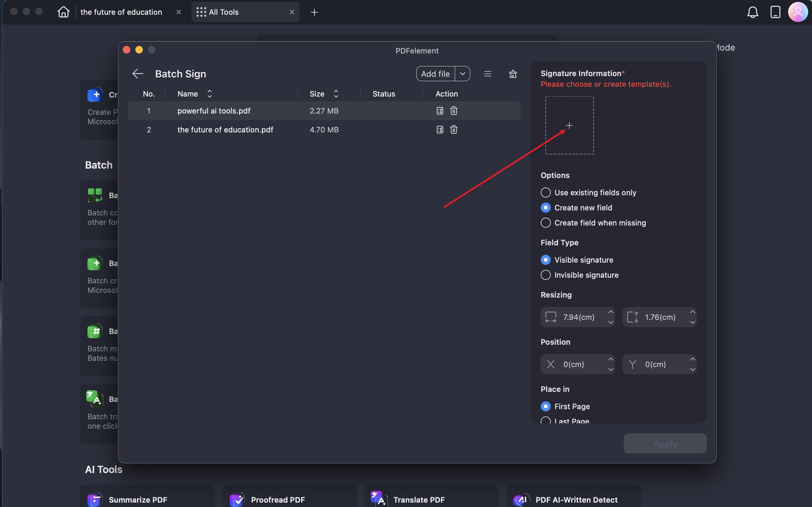Clear all files with broom icon
Viewport: 812px width, 507px height.
point(513,74)
